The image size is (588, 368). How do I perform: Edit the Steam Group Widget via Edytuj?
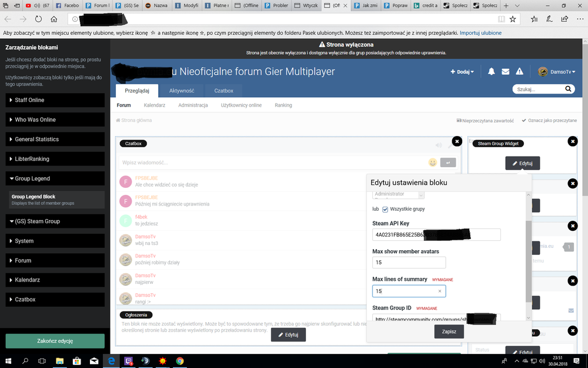(522, 163)
